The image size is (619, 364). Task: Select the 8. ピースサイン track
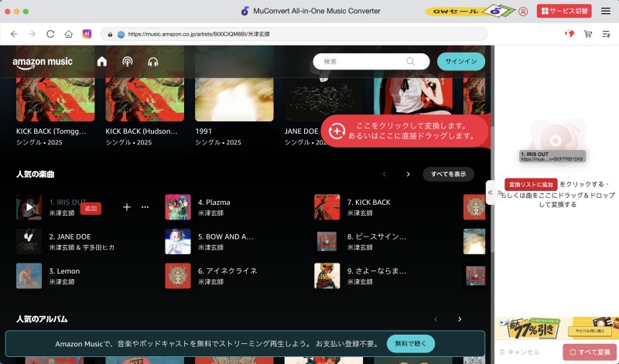[x=376, y=236]
